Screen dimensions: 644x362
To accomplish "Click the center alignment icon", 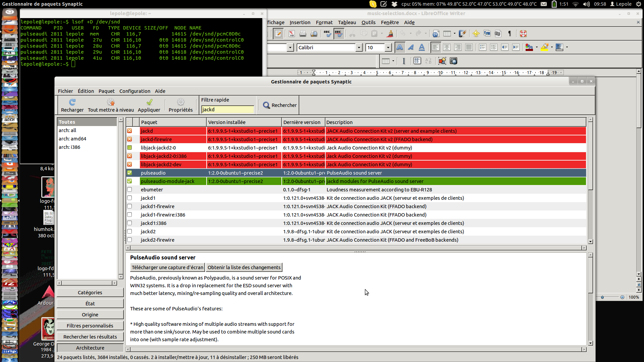I will (x=446, y=47).
